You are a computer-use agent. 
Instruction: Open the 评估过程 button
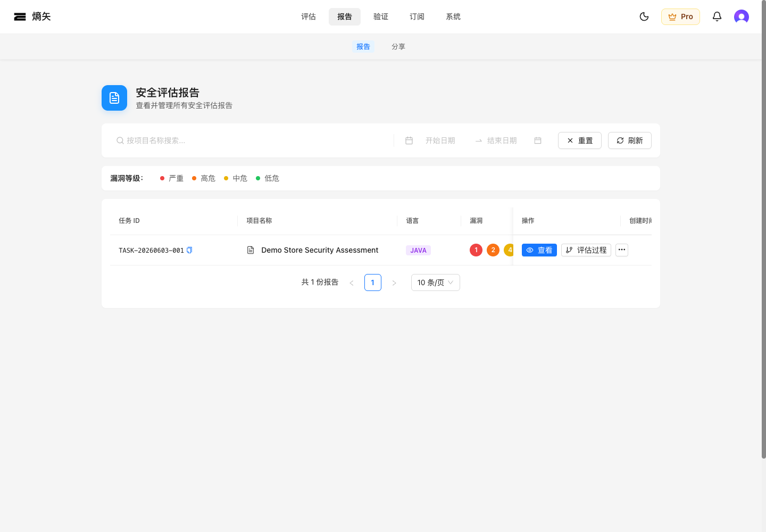(586, 250)
